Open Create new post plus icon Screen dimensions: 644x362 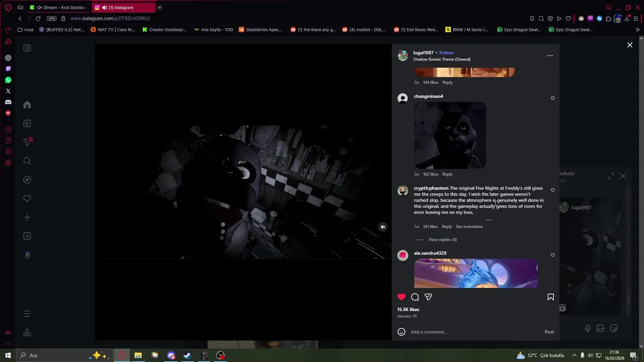tap(27, 217)
